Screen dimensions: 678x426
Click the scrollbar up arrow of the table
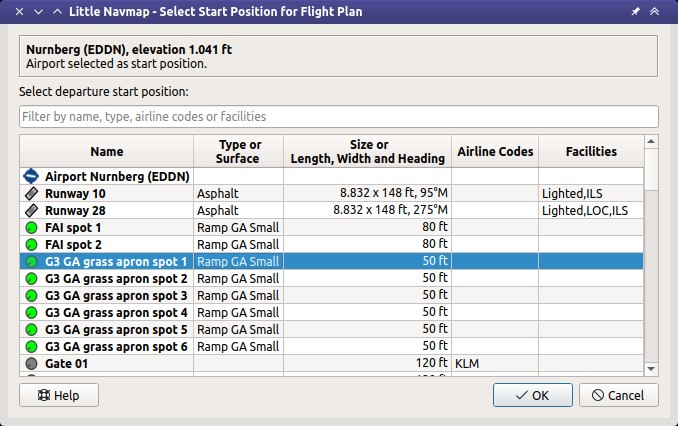coord(651,141)
